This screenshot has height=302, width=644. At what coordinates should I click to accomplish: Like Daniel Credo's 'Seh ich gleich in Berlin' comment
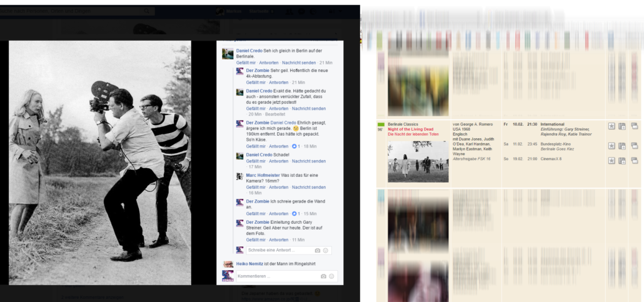coord(246,63)
